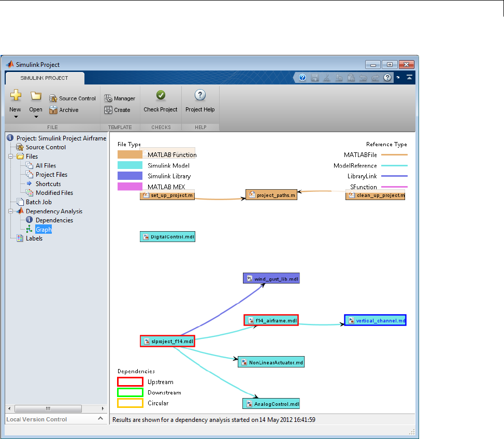Click the green Check Project checkmark icon
Screen dimensions: 504x439
[161, 95]
